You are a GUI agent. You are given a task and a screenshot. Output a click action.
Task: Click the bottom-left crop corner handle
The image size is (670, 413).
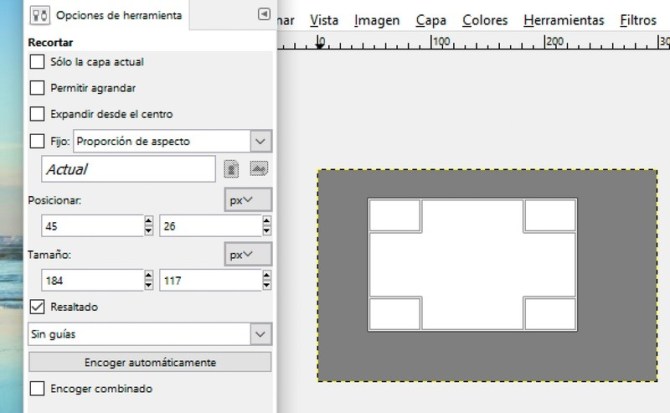click(x=394, y=314)
